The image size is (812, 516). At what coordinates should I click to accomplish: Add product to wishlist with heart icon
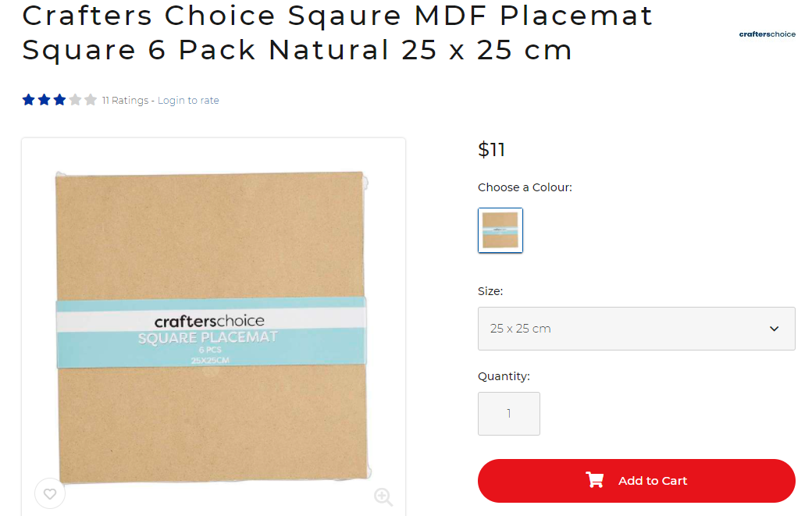pyautogui.click(x=50, y=493)
